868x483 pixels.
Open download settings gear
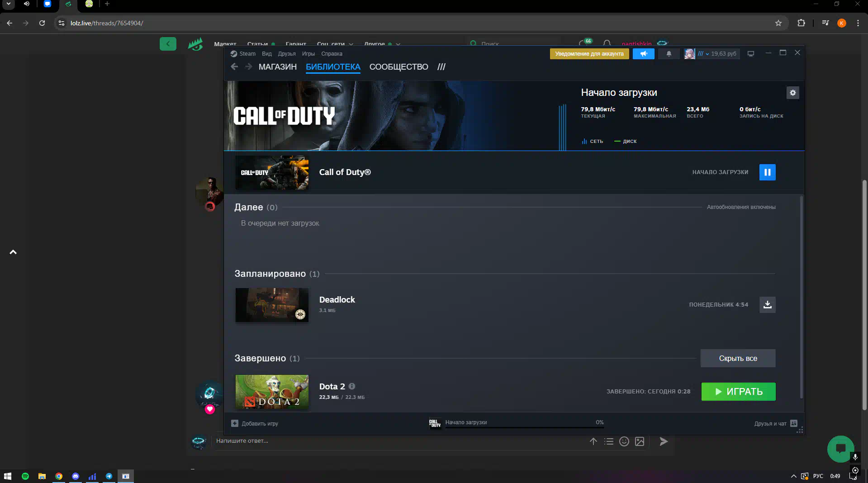(x=792, y=93)
